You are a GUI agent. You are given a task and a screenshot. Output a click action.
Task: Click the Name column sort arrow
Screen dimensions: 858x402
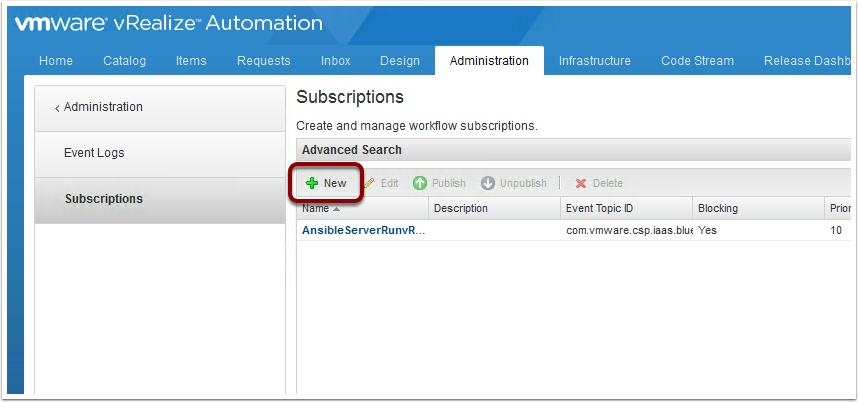336,209
